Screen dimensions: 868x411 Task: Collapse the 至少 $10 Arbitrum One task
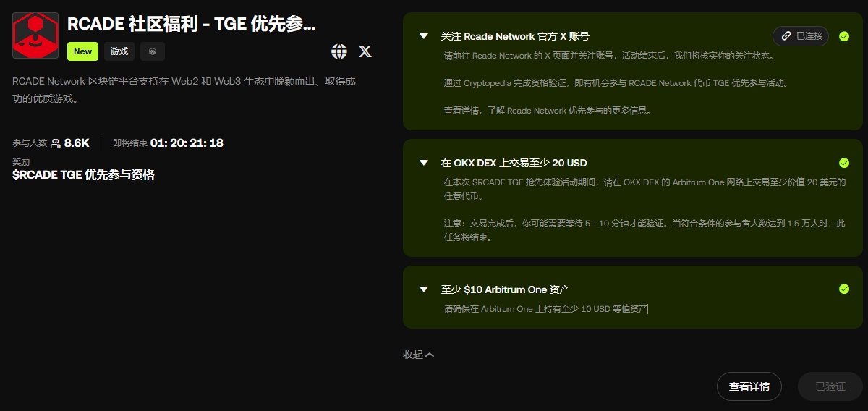click(x=424, y=289)
